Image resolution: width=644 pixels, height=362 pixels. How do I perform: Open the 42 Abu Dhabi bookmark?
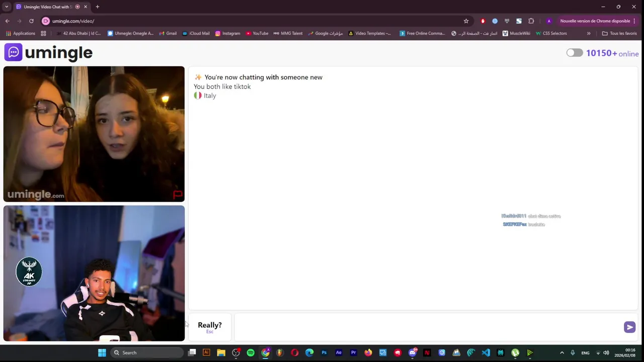(78, 33)
